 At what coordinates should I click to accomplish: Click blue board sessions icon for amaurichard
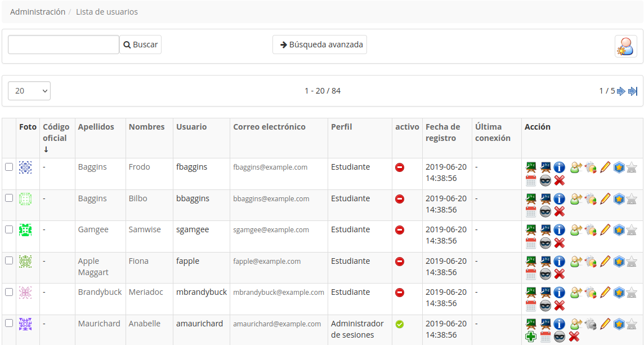point(545,324)
